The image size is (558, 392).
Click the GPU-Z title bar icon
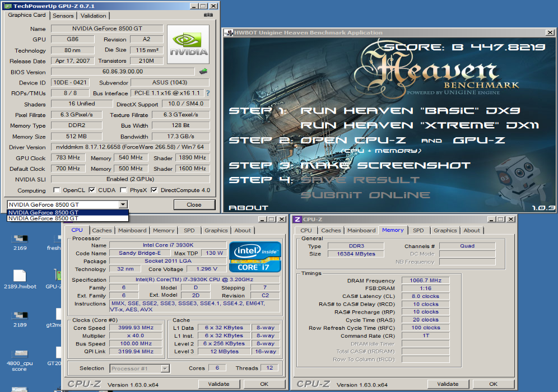click(8, 6)
